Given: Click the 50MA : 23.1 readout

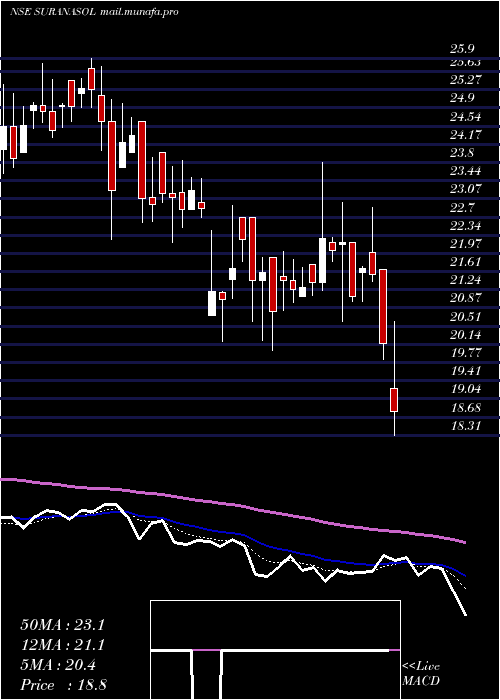Looking at the screenshot, I should pyautogui.click(x=62, y=625).
